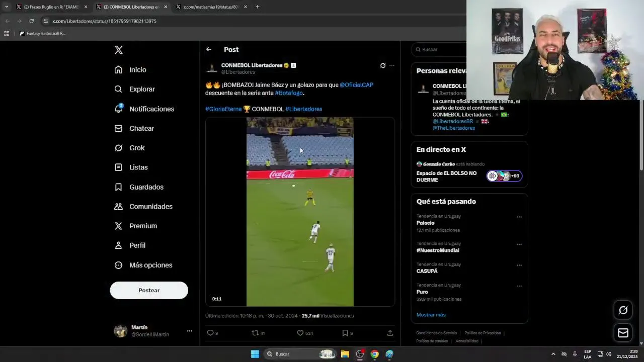Image resolution: width=644 pixels, height=362 pixels.
Task: Click the repost icon showing 41
Action: tap(255, 333)
